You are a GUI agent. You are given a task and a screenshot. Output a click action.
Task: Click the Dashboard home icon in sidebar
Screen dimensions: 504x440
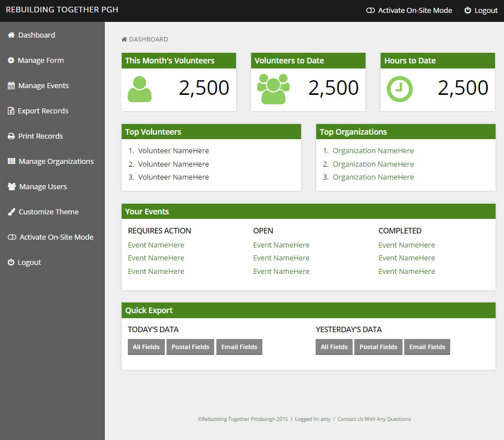pyautogui.click(x=11, y=35)
